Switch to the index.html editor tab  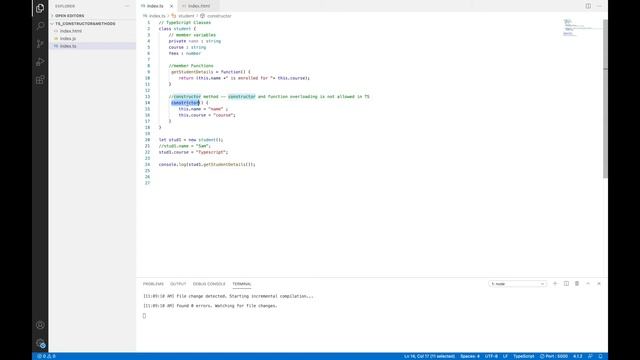tap(199, 6)
